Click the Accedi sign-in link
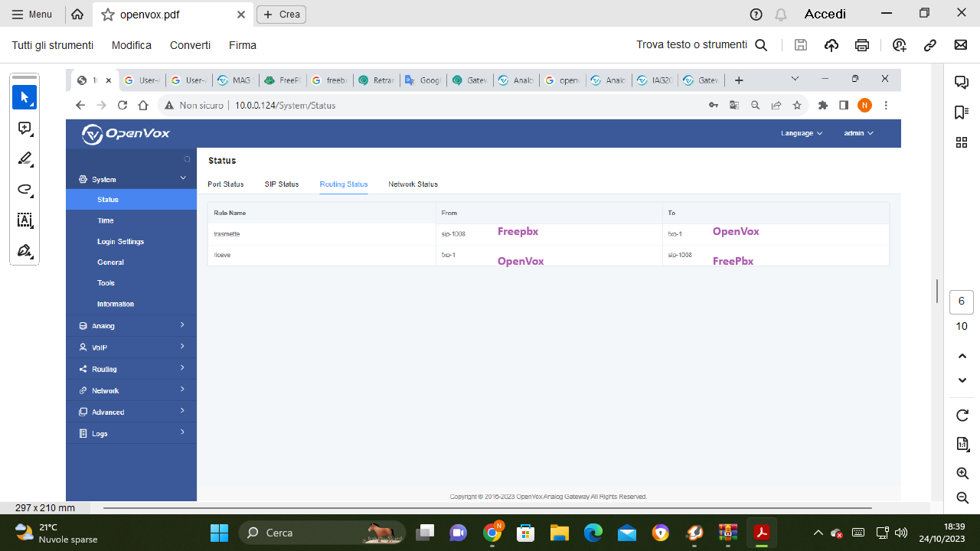This screenshot has height=551, width=980. point(825,14)
